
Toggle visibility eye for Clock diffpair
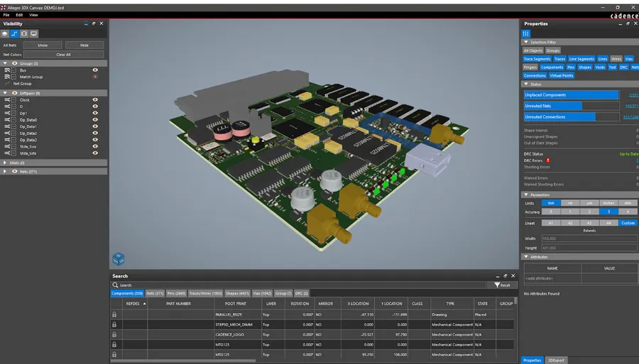(95, 100)
